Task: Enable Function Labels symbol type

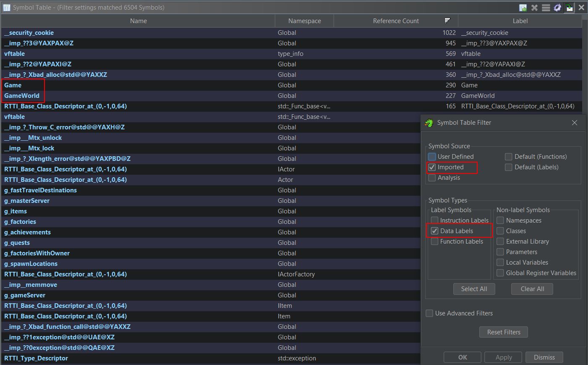Action: [x=434, y=242]
